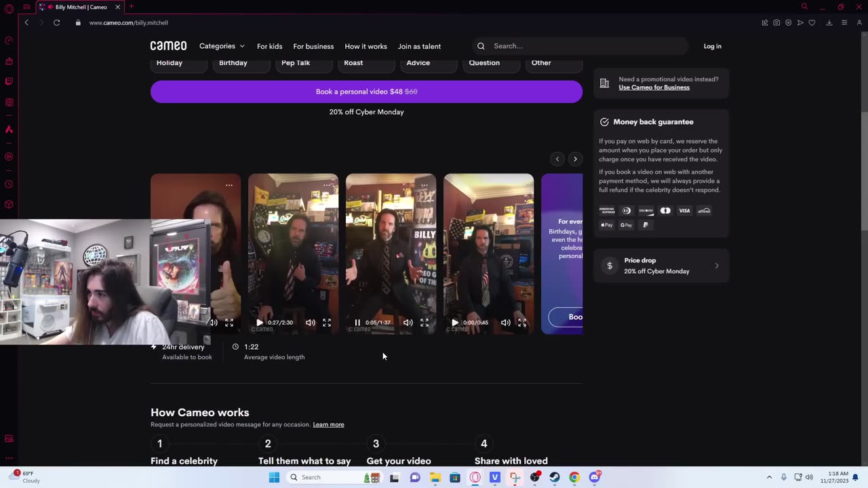Open the For business page

click(313, 46)
